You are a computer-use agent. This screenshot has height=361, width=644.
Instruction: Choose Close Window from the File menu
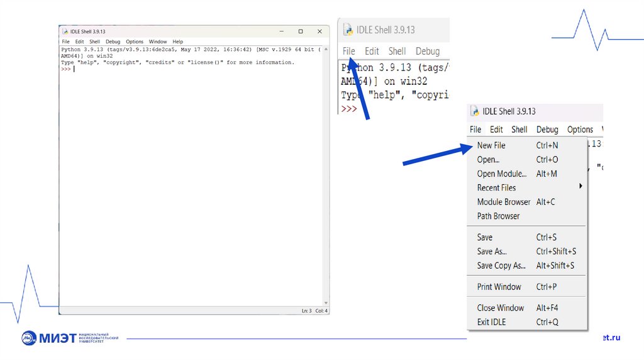click(527, 308)
